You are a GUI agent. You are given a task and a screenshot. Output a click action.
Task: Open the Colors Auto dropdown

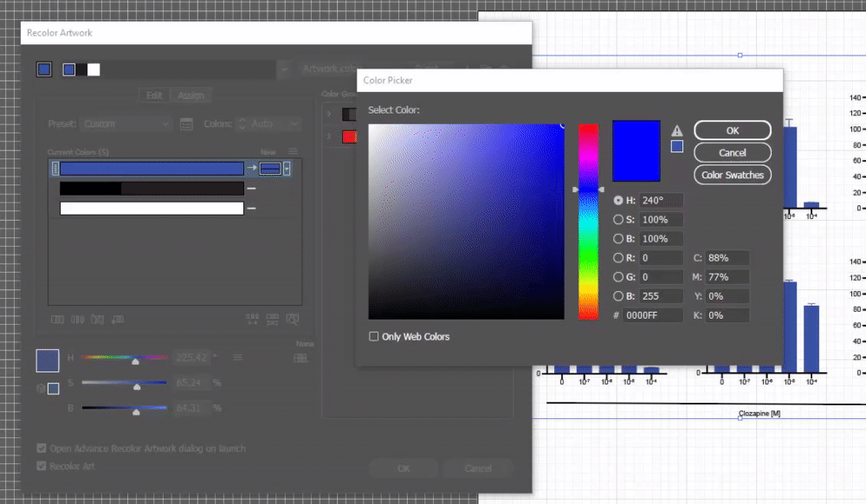(x=275, y=124)
